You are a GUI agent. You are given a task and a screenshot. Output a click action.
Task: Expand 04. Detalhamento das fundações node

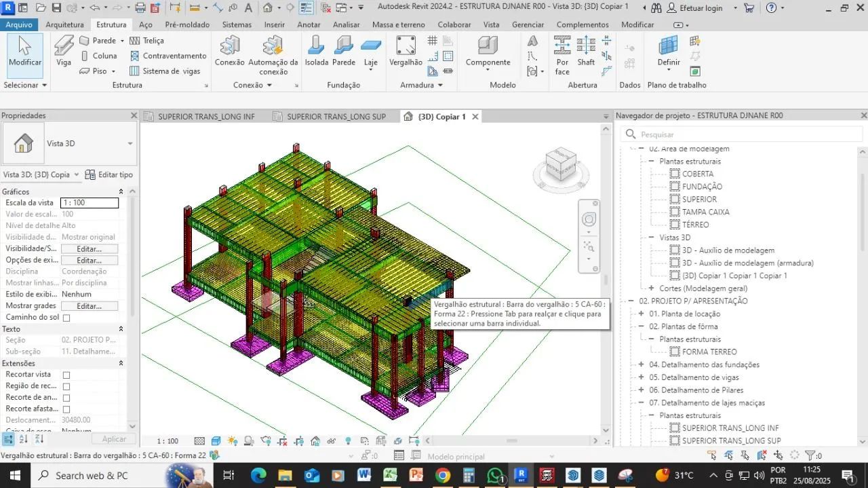point(641,364)
